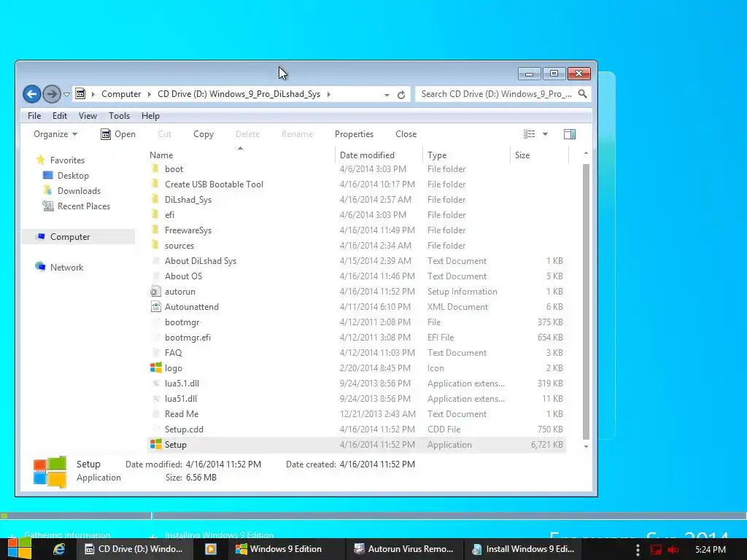Go back with the blue Back arrow

[32, 94]
